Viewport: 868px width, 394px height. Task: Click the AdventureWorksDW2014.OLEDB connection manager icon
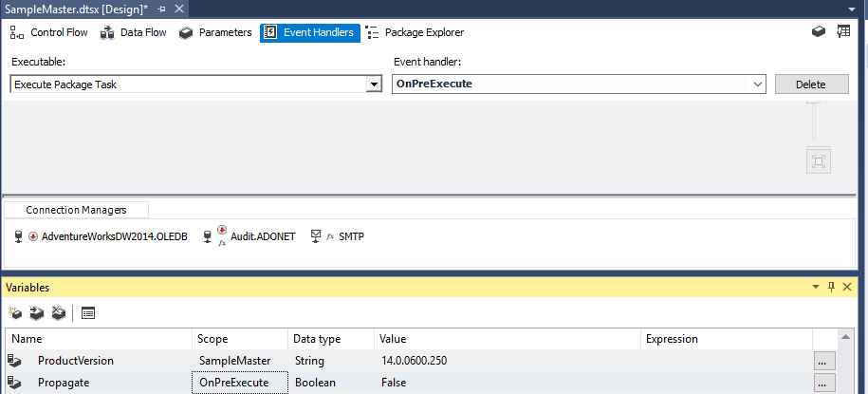pyautogui.click(x=18, y=236)
